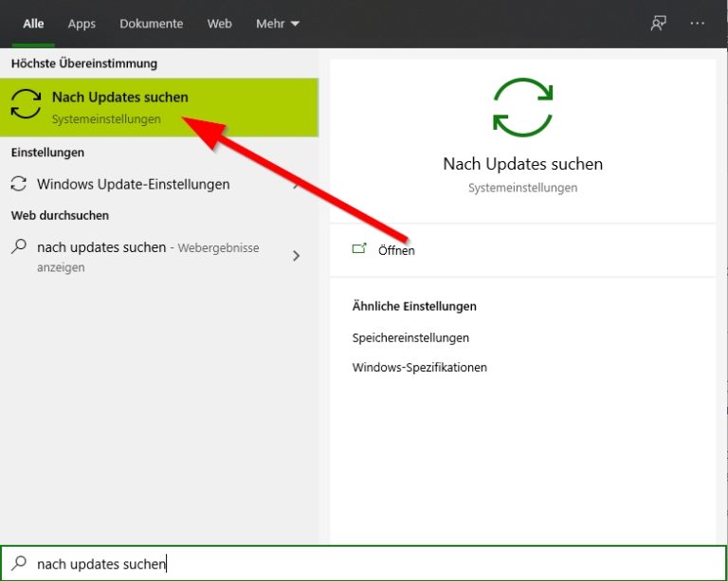728x581 pixels.
Task: Click the Systemeinstellungen text in preview pane
Action: click(523, 188)
